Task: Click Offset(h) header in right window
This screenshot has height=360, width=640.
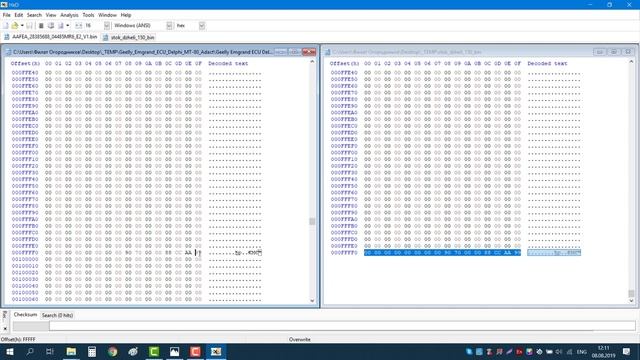Action: tap(344, 63)
